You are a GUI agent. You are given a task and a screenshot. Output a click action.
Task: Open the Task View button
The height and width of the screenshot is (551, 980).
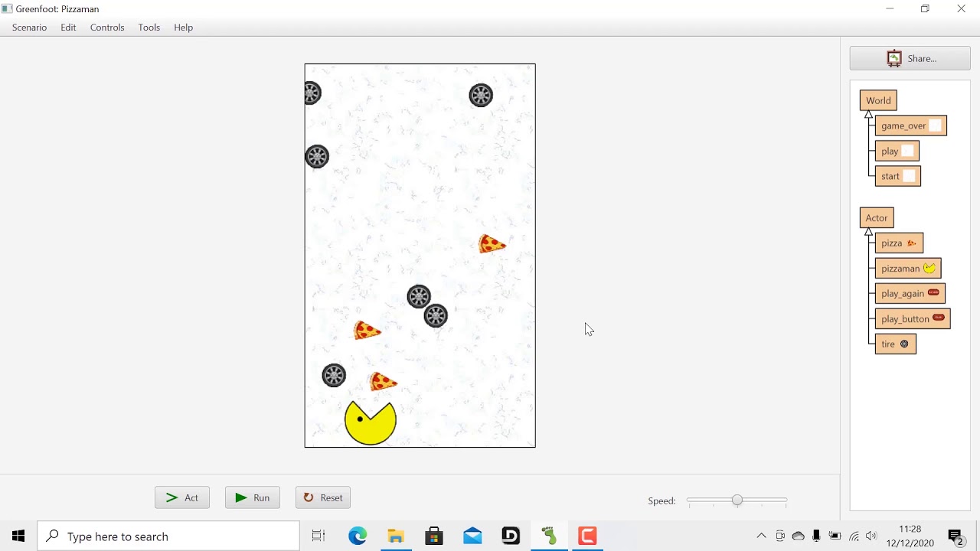coord(318,536)
